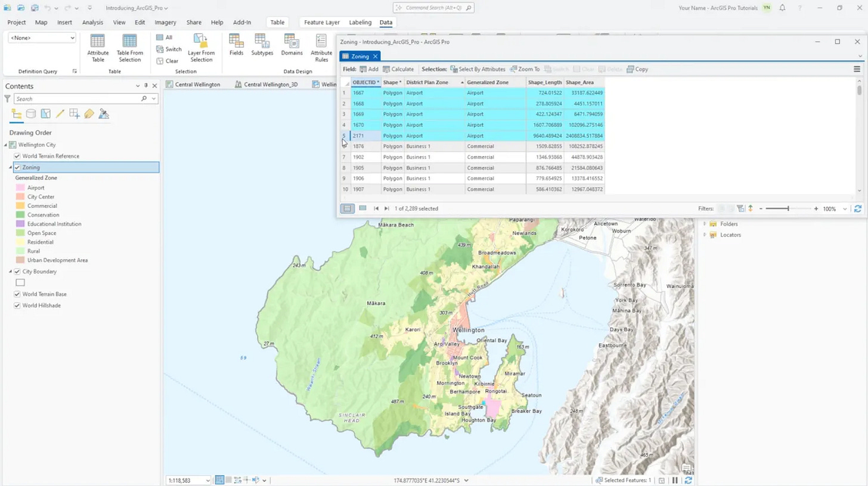Open the Analysis menu tab
The image size is (868, 486).
point(92,23)
